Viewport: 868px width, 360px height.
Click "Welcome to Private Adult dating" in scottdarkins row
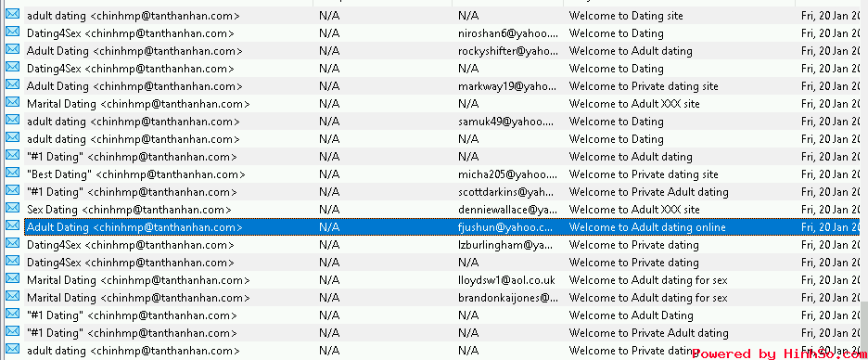point(649,192)
